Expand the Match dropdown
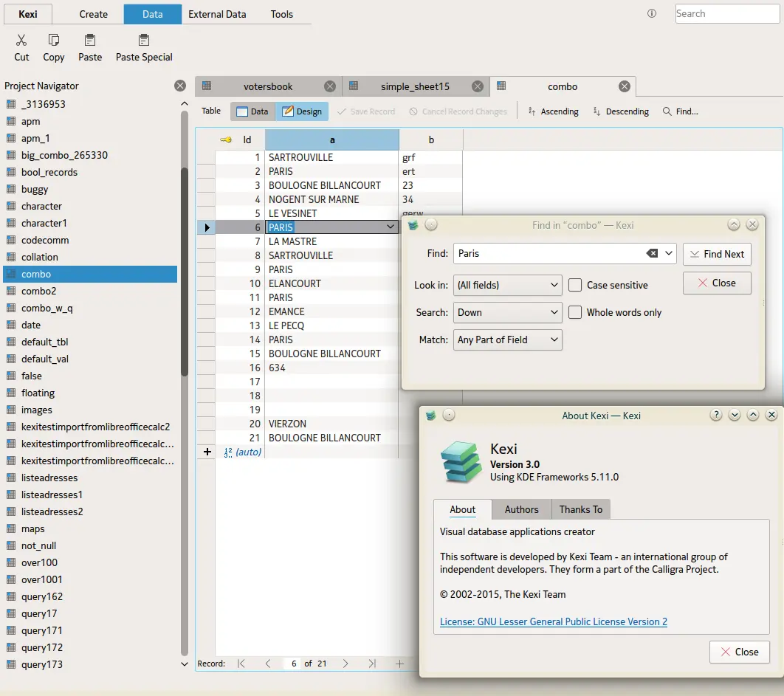784x696 pixels. point(508,340)
